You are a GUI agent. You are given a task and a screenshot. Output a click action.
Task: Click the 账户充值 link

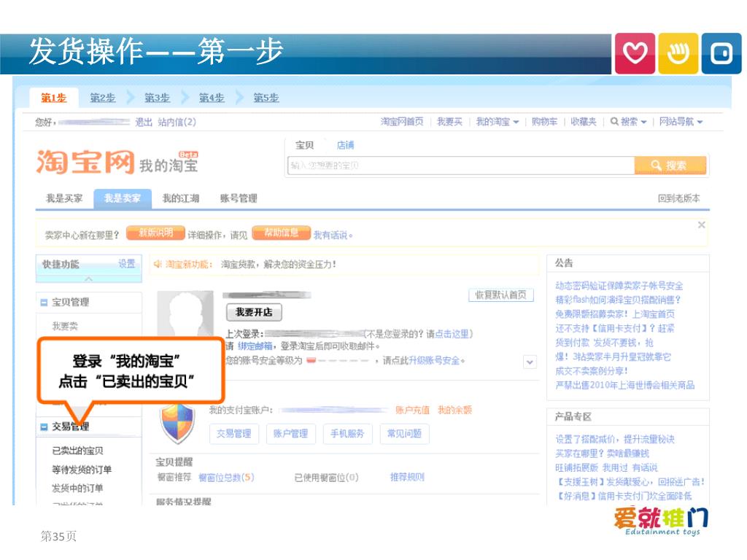[x=412, y=410]
